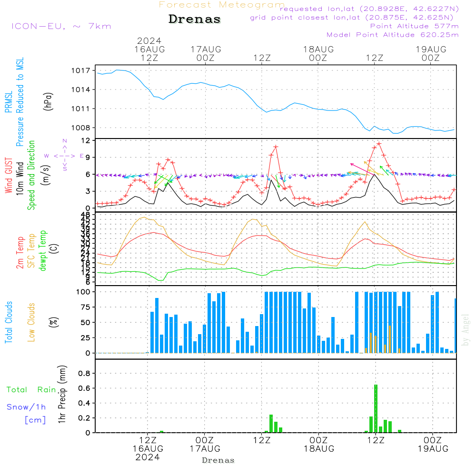Click the 0.6 value on precip axis
The height and width of the screenshot is (476, 476).
pyautogui.click(x=84, y=388)
